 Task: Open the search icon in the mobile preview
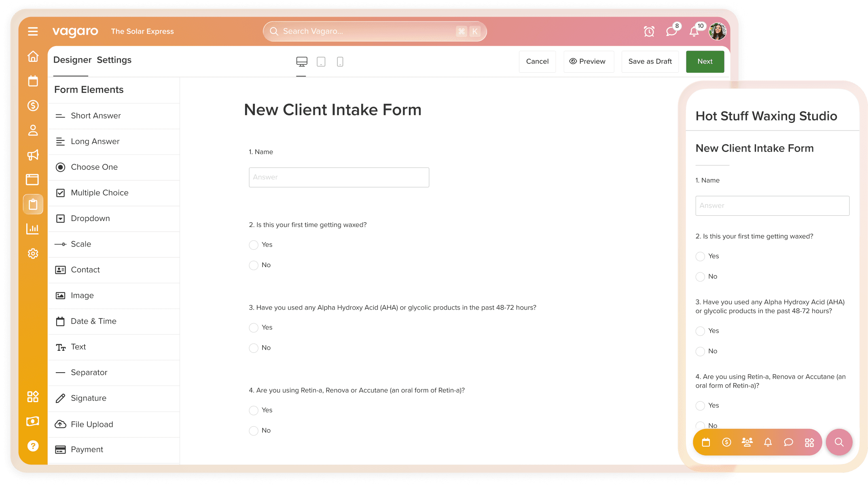[x=839, y=442]
